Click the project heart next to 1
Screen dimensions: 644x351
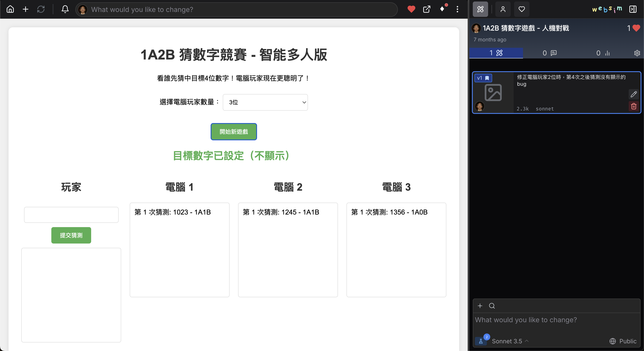pyautogui.click(x=636, y=28)
